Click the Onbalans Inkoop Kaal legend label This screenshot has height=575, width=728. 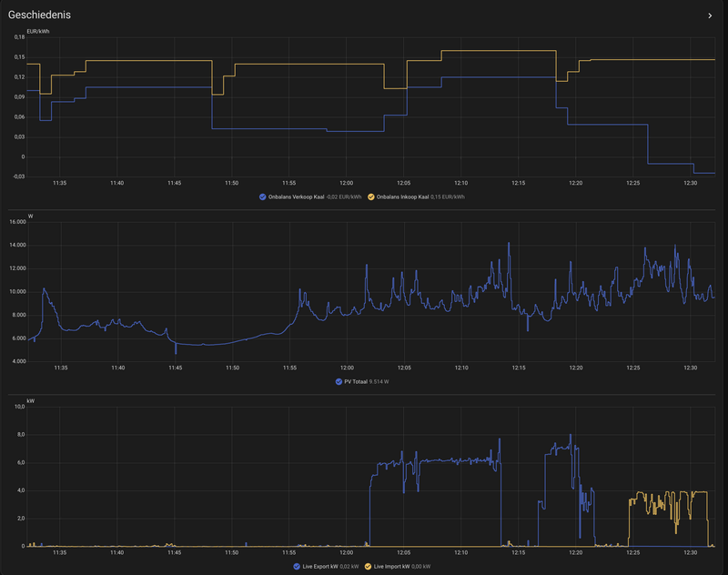[402, 197]
